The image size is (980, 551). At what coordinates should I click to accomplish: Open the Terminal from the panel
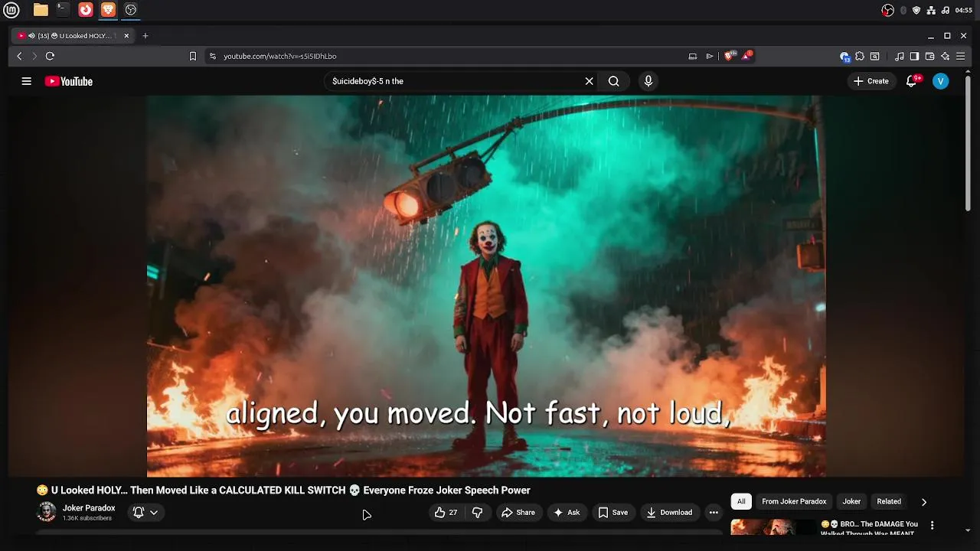(x=63, y=10)
